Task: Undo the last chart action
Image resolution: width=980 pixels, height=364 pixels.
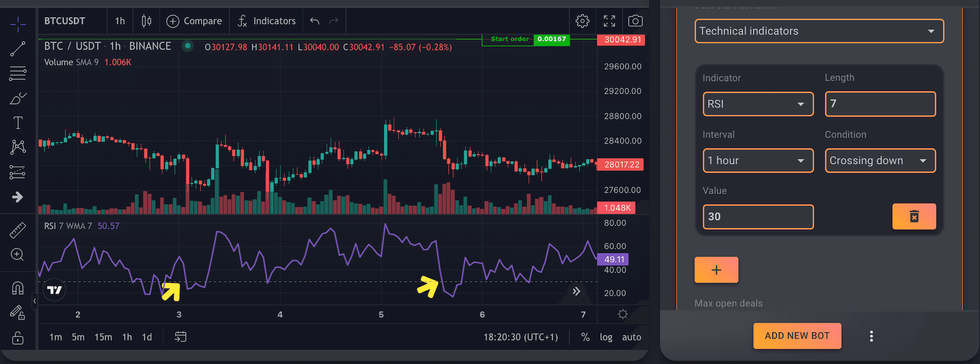Action: click(314, 21)
